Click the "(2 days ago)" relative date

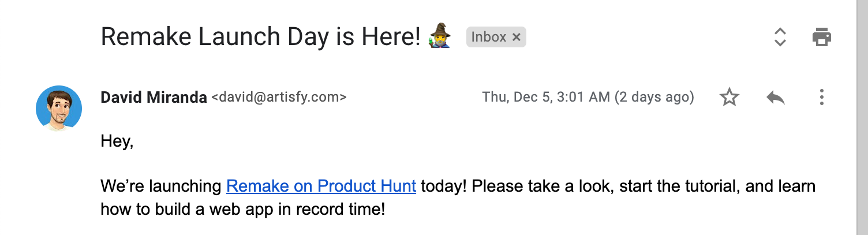654,97
